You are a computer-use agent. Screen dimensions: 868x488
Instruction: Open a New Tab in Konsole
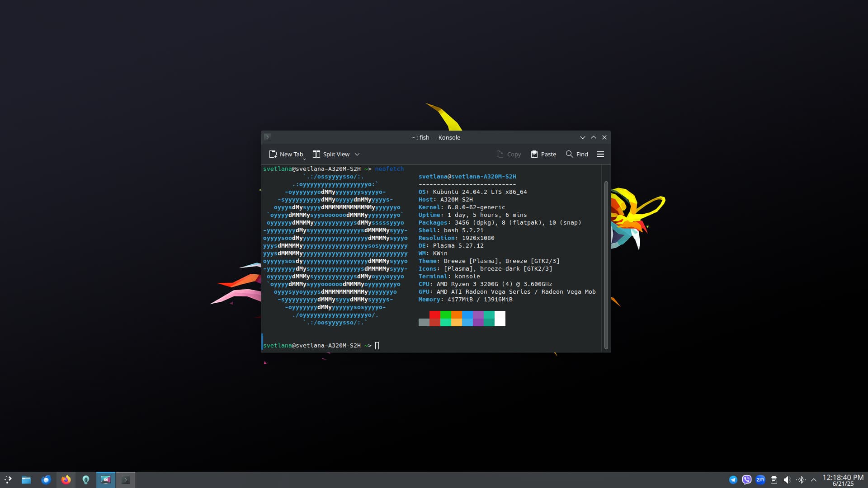tap(286, 154)
